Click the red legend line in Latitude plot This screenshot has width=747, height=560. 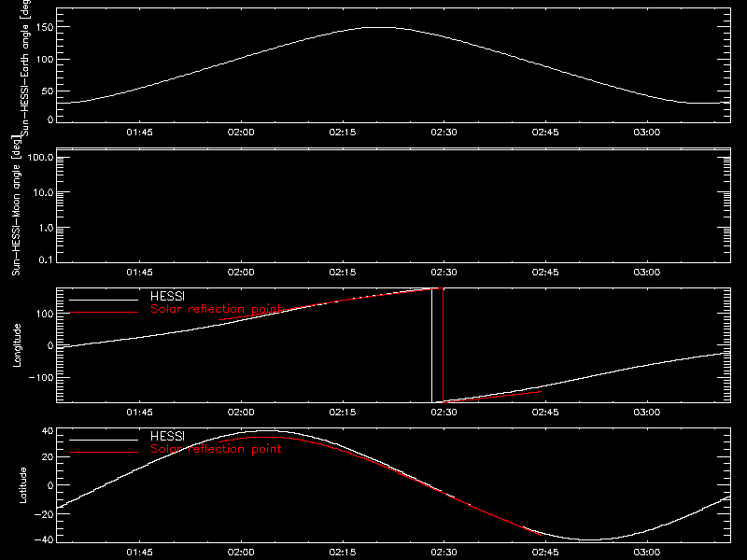click(x=104, y=453)
